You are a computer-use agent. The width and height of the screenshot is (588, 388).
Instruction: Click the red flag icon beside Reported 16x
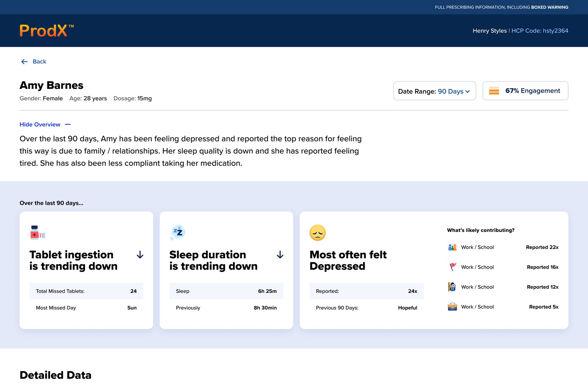pyautogui.click(x=453, y=267)
